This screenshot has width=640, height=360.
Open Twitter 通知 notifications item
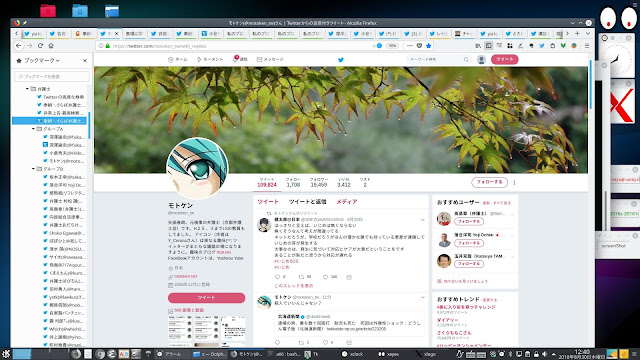click(240, 60)
